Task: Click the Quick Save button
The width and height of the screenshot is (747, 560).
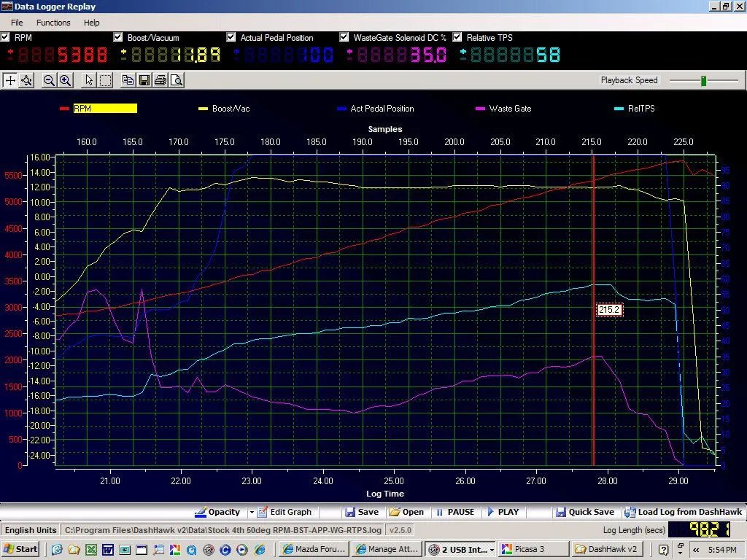Action: click(x=584, y=512)
